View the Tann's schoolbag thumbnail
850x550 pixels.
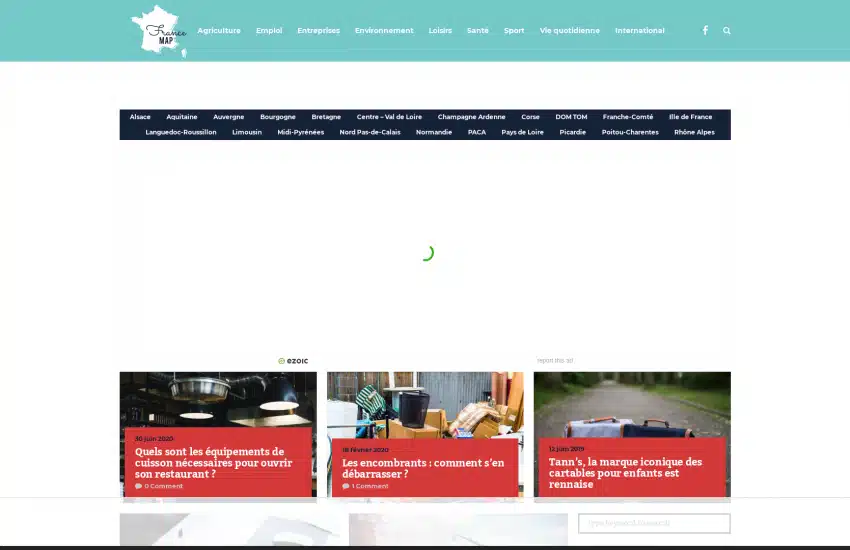point(632,404)
